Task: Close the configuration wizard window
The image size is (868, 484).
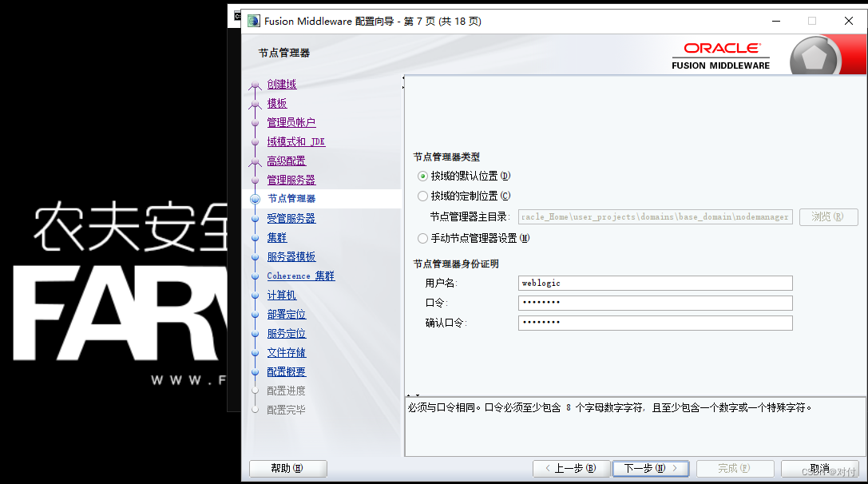Action: click(x=849, y=21)
